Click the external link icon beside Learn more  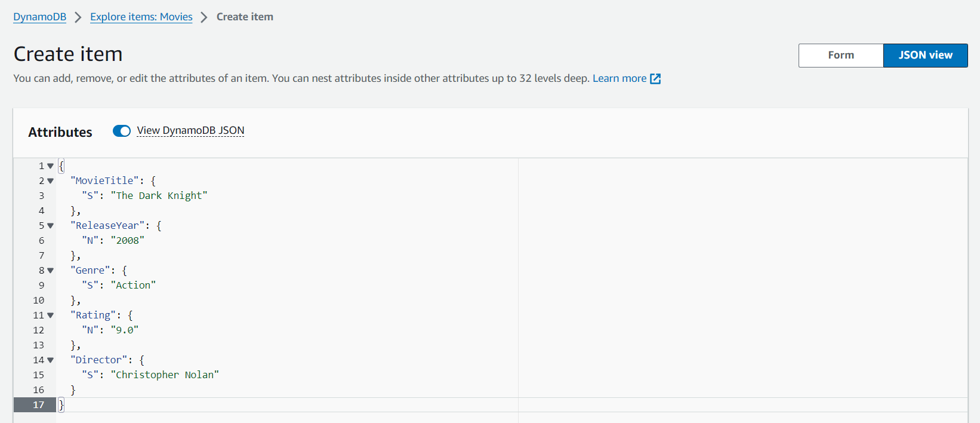click(x=655, y=79)
